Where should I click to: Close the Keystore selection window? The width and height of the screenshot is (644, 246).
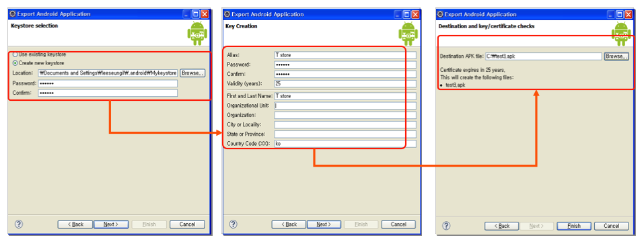click(x=205, y=14)
